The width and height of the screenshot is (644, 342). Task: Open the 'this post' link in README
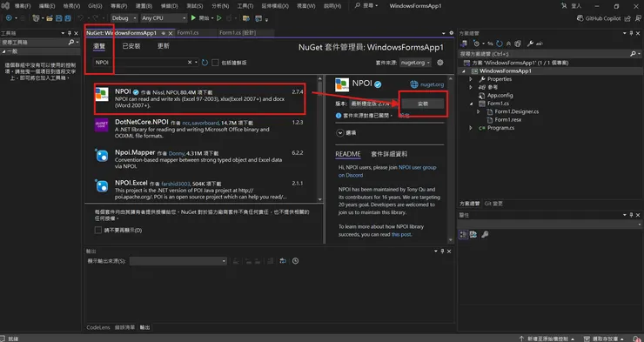[x=401, y=234]
